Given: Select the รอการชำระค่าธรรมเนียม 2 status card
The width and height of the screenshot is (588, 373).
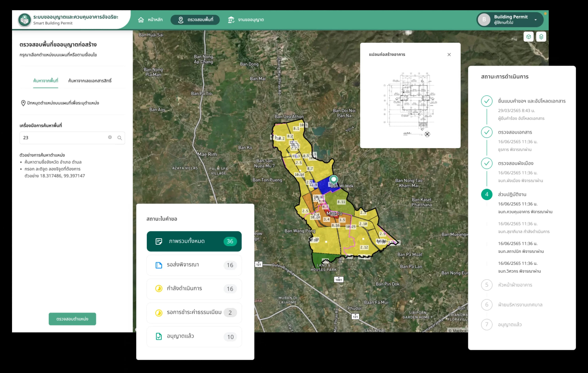Looking at the screenshot, I should coord(194,313).
